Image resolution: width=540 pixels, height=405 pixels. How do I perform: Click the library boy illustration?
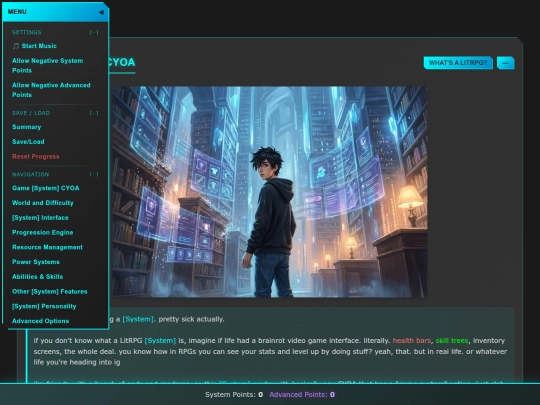click(270, 191)
